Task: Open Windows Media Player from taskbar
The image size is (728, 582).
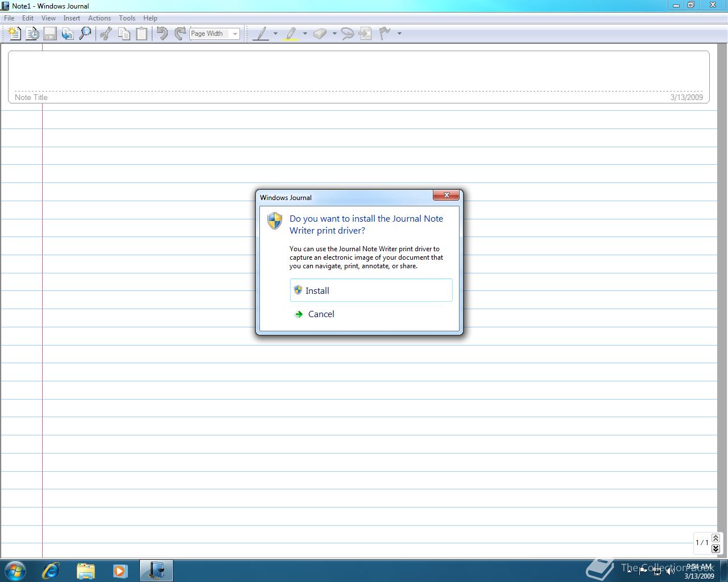Action: (x=120, y=570)
